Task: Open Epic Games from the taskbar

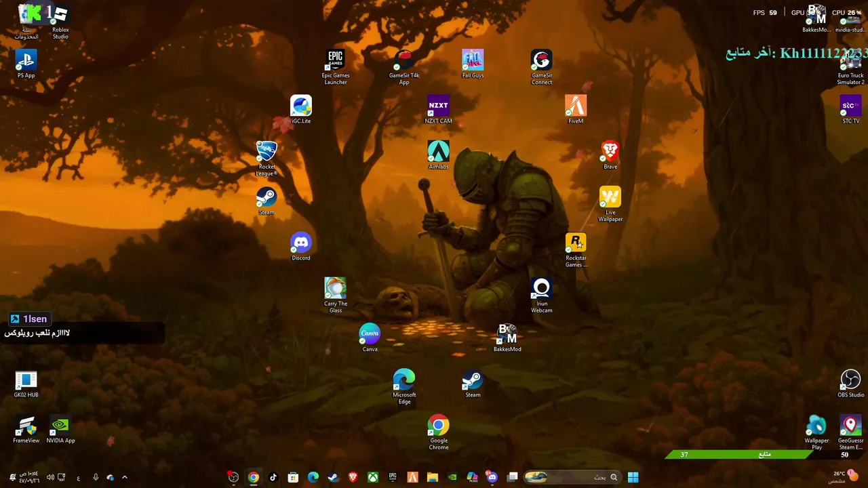Action: [x=393, y=477]
